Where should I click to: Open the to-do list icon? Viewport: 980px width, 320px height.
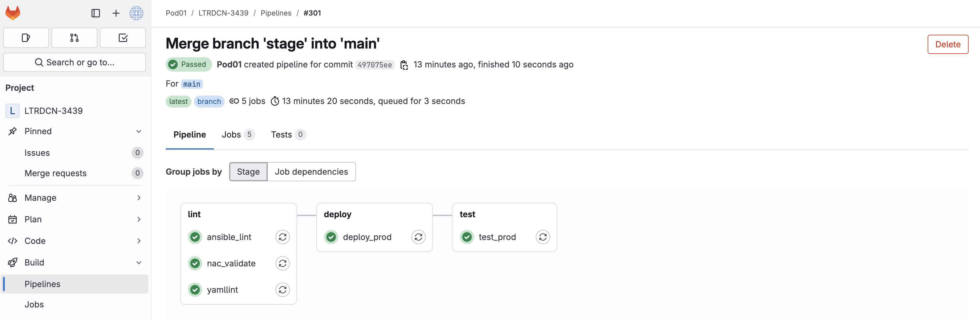[123, 38]
